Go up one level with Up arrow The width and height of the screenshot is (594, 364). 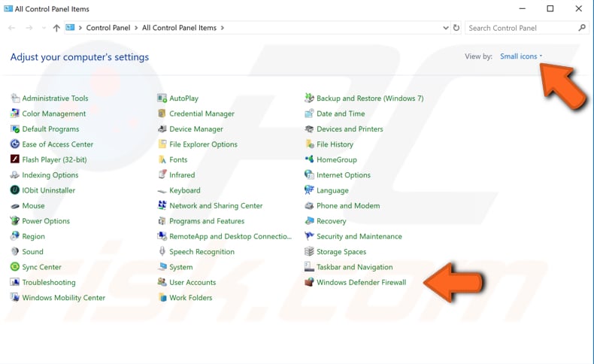56,28
